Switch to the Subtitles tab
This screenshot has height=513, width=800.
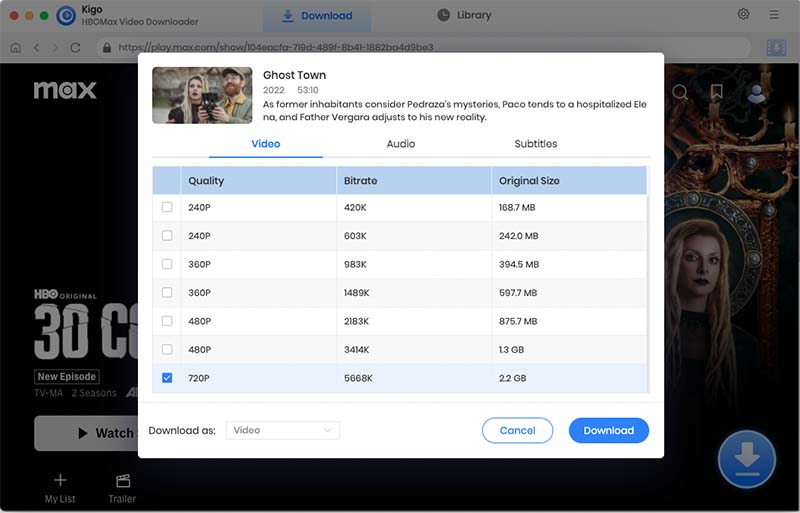536,144
